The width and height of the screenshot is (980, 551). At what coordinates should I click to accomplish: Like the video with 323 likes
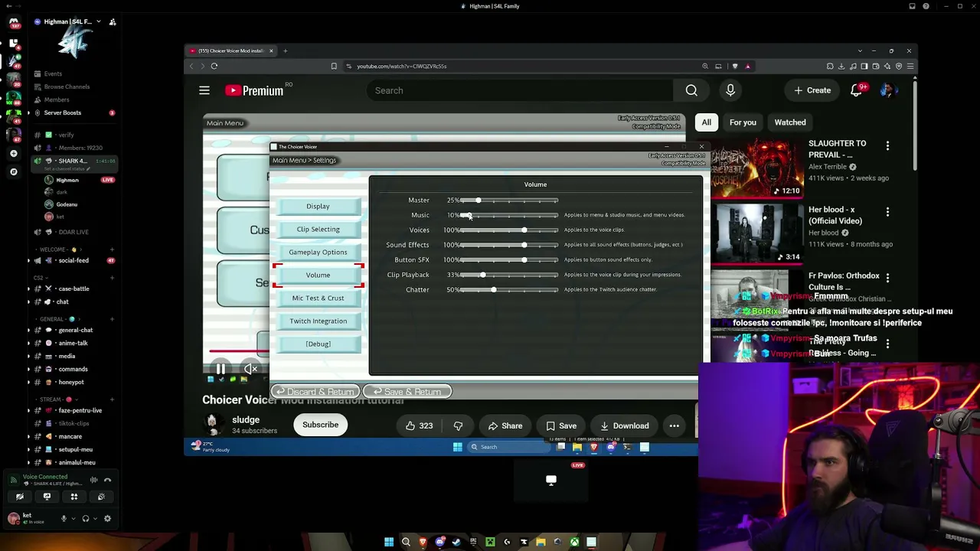click(x=420, y=425)
